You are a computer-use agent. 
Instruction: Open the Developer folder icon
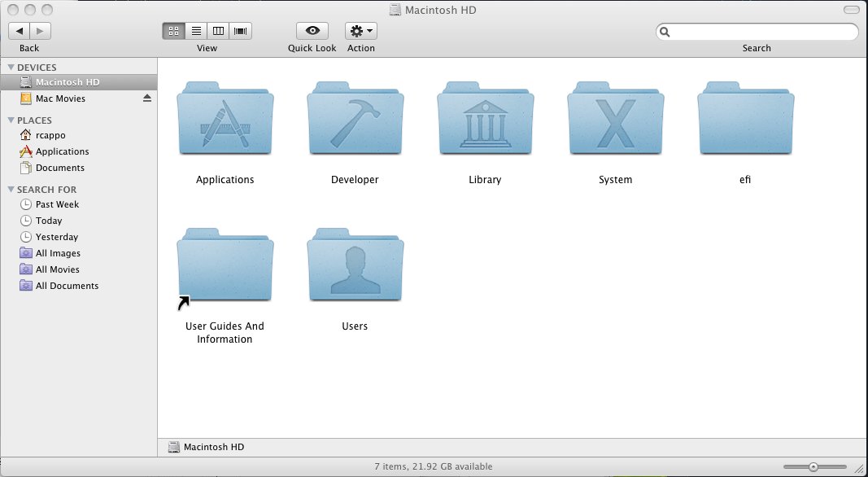355,118
